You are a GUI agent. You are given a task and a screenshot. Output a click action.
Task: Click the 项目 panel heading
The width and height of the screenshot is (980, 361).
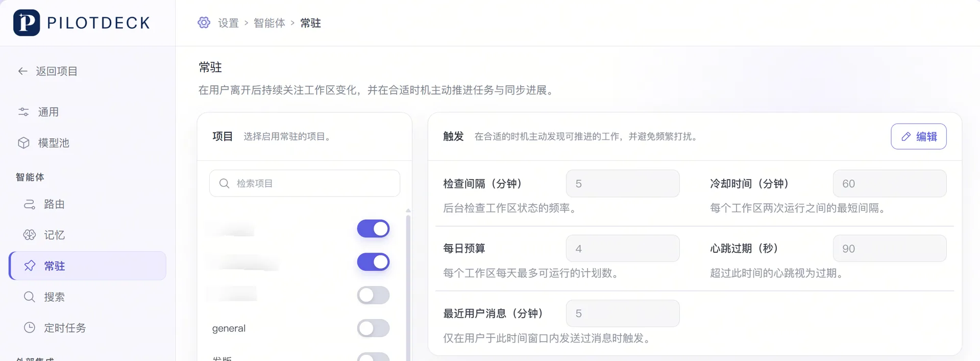point(223,136)
